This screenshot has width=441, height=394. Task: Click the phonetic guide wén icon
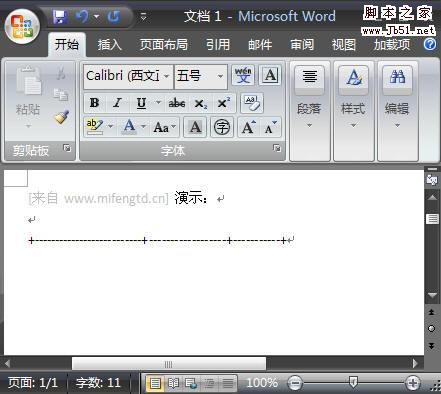(243, 75)
